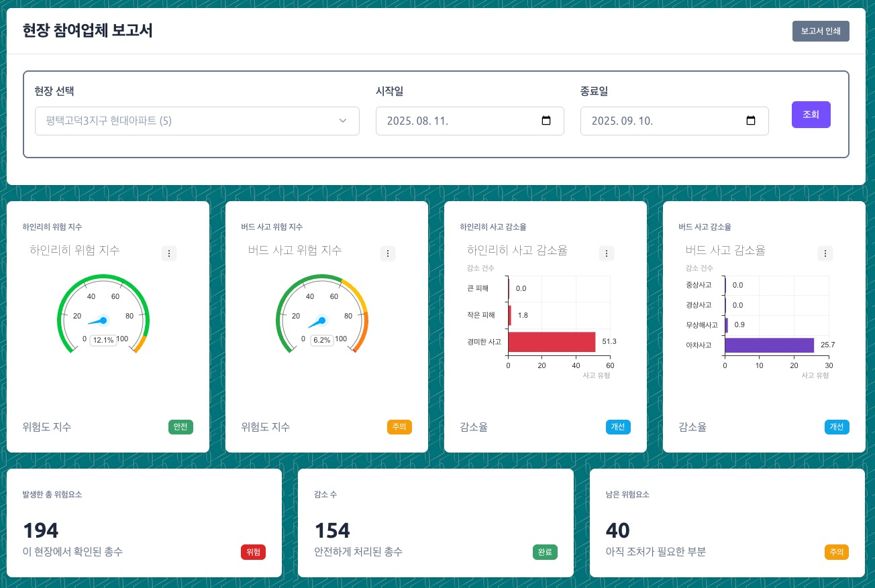Click the dropdown chevron in site selector
This screenshot has width=875, height=588.
click(343, 121)
